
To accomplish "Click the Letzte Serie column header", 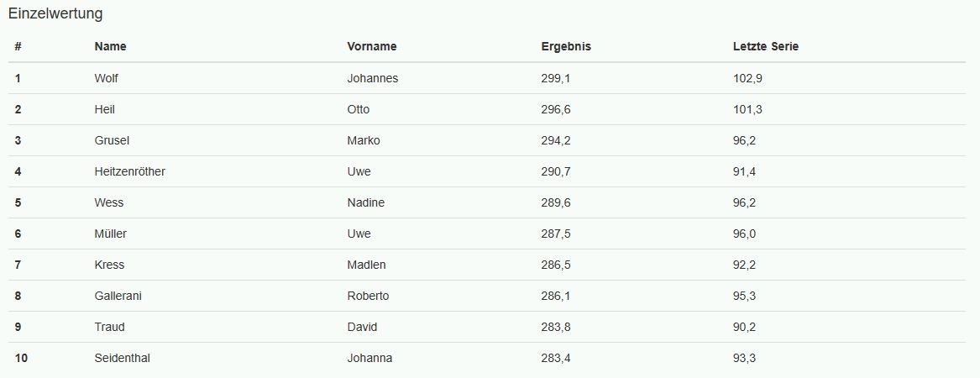I will (766, 46).
